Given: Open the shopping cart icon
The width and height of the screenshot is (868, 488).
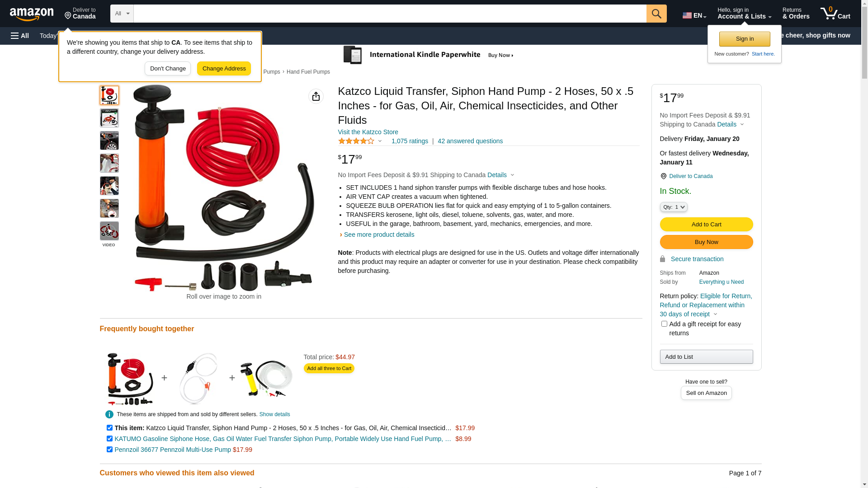Looking at the screenshot, I should point(835,14).
